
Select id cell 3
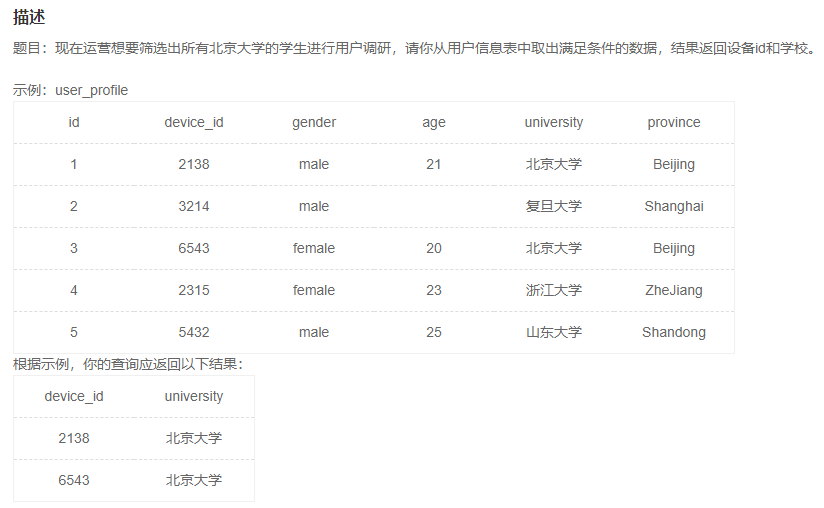pos(74,248)
